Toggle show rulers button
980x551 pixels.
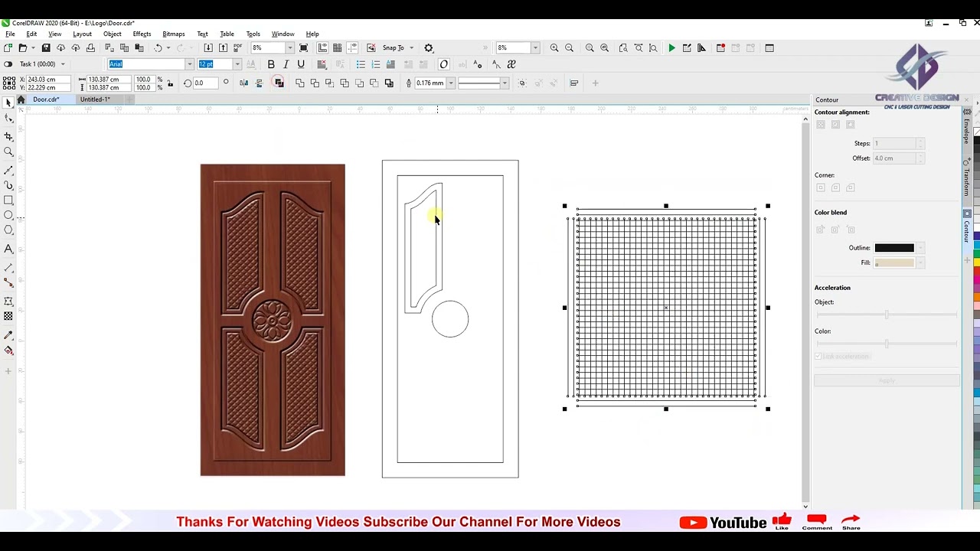(x=323, y=48)
